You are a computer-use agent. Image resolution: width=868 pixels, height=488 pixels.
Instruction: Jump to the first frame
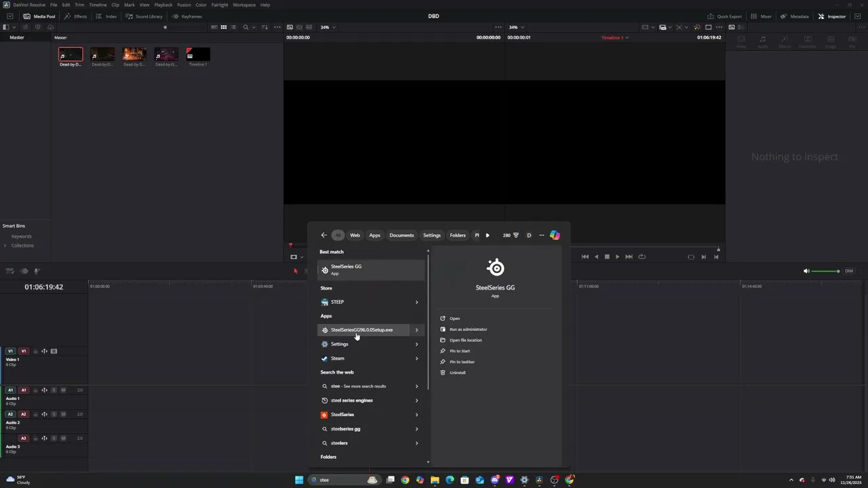(x=585, y=257)
